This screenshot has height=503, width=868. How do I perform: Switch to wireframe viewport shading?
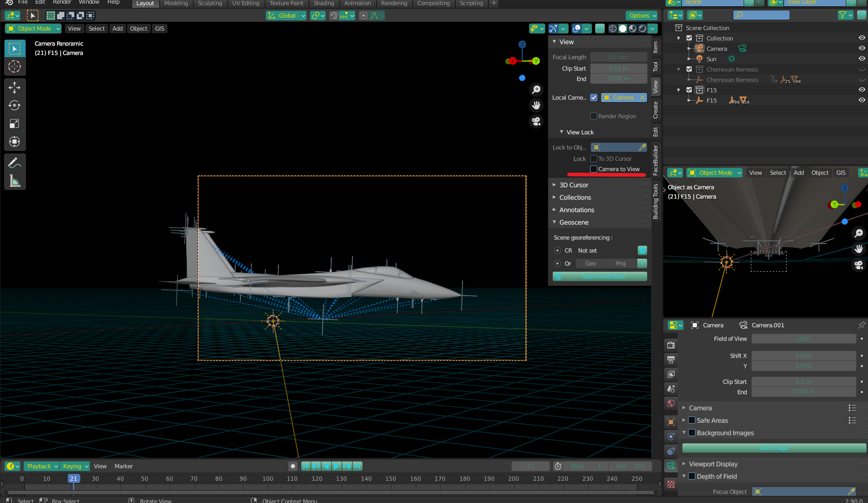(x=613, y=29)
